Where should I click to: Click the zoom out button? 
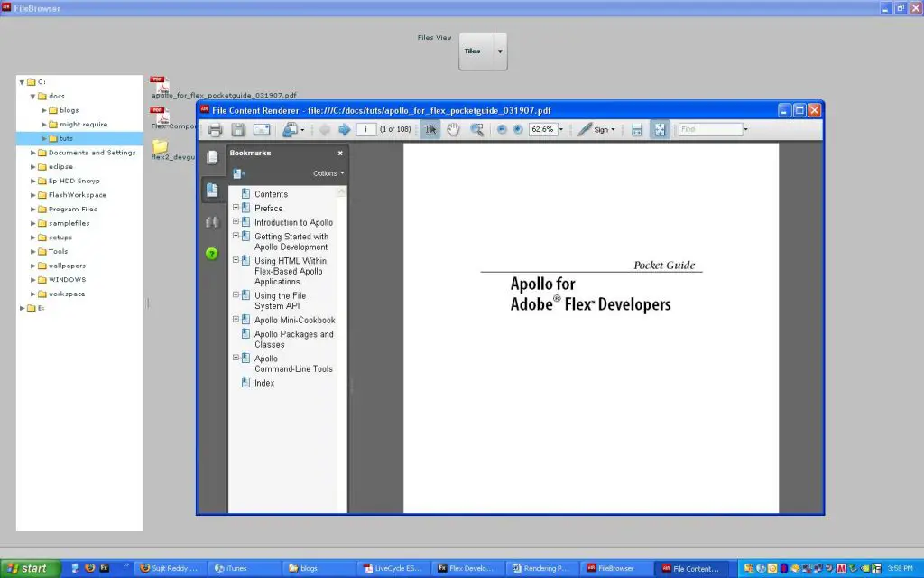[x=502, y=130]
